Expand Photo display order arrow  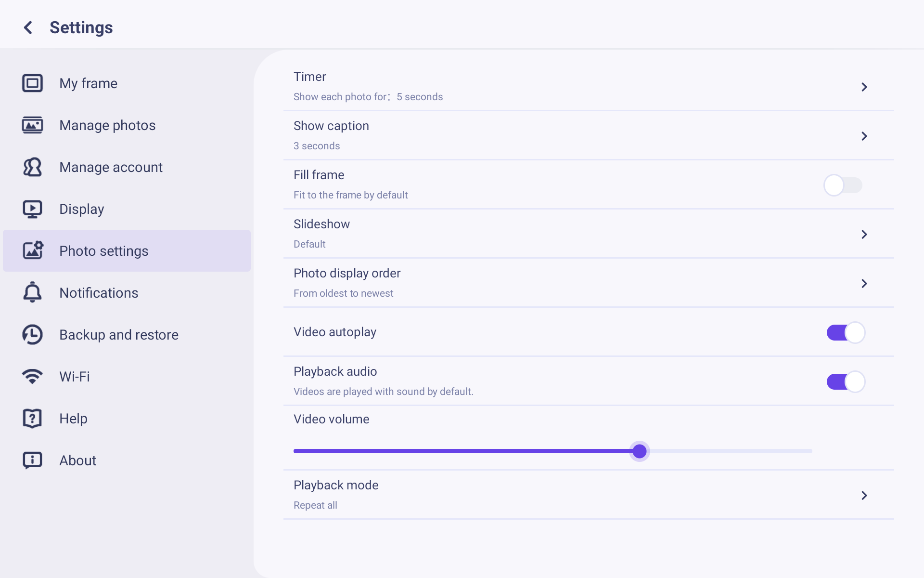pyautogui.click(x=864, y=283)
